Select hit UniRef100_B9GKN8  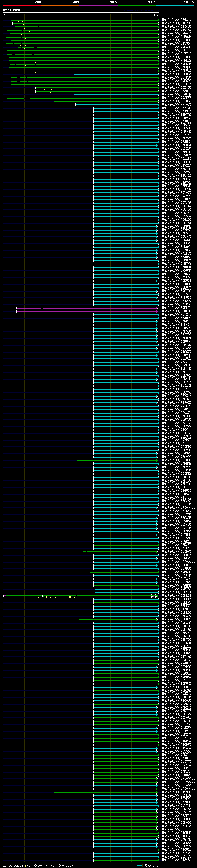pyautogui.click(x=177, y=64)
